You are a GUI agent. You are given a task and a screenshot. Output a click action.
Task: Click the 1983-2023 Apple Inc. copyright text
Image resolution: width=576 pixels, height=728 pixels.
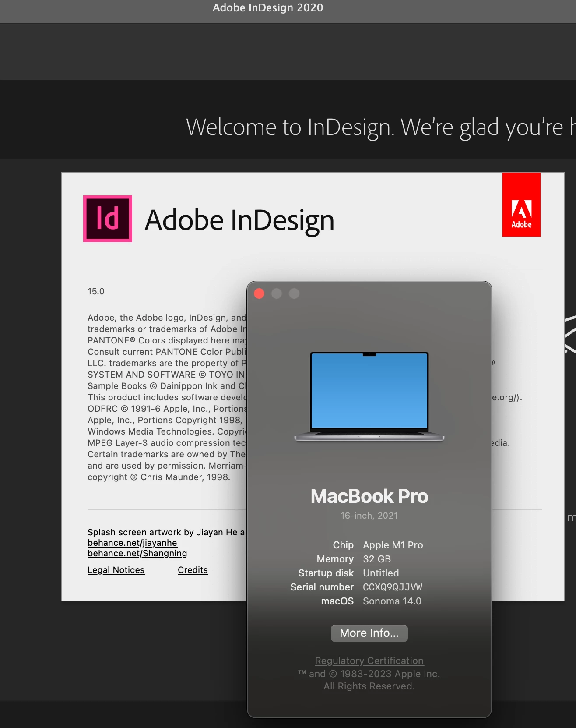click(x=369, y=674)
